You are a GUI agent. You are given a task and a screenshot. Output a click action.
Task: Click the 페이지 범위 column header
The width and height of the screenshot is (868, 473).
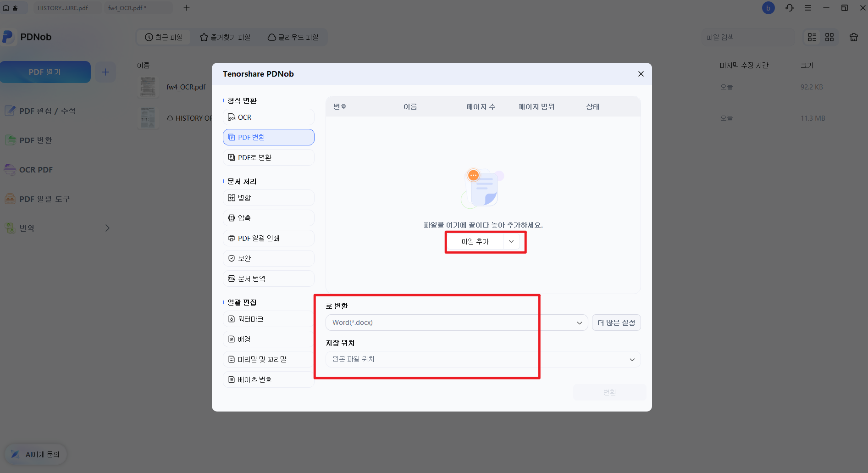tap(536, 106)
